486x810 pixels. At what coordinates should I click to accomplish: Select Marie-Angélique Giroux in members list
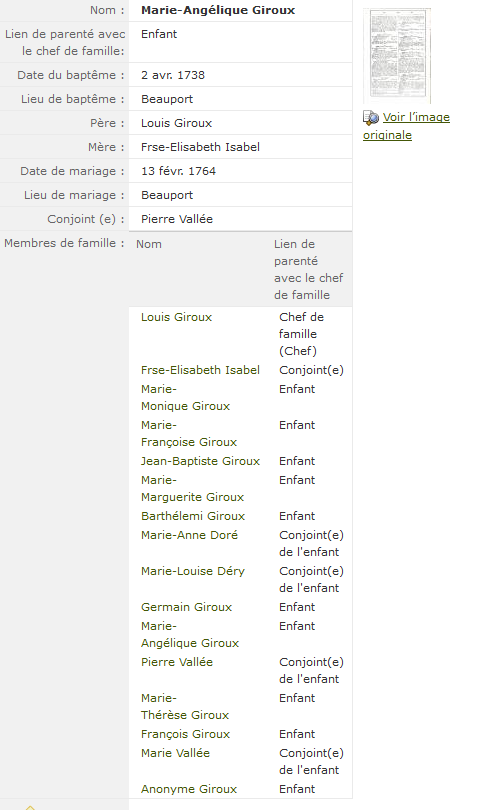[x=190, y=634]
